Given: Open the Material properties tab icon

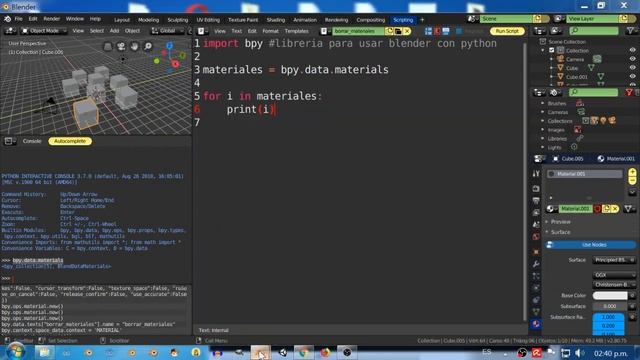Looking at the screenshot, I should 536,324.
